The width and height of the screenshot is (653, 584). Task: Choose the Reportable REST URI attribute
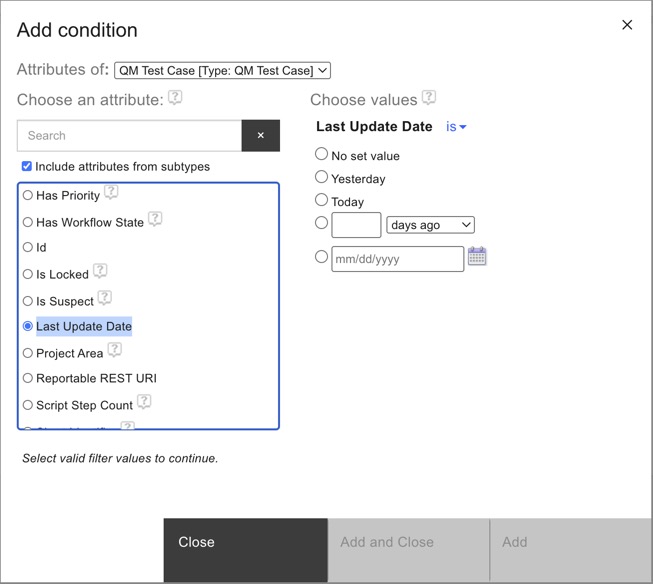click(28, 378)
